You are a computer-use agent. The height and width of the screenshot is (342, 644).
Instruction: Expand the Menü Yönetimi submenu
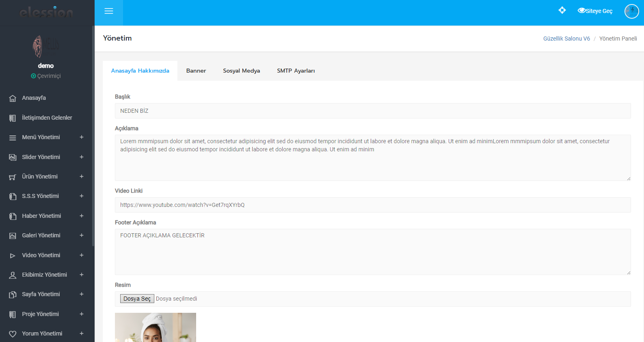82,137
